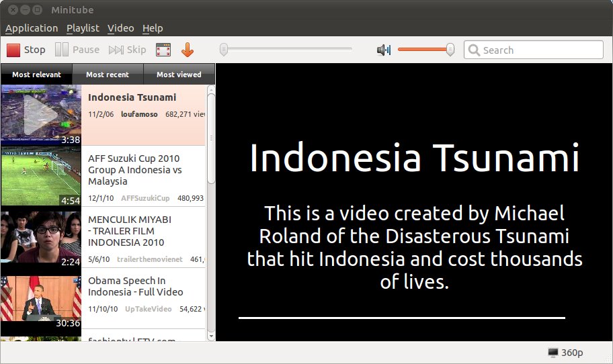
Task: Pause the playing video
Action: (x=77, y=50)
